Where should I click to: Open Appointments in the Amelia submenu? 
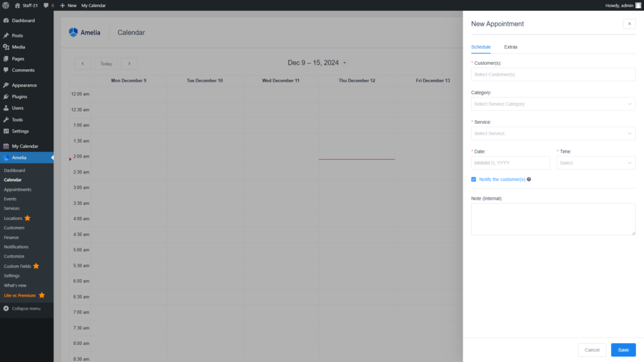[x=18, y=189]
